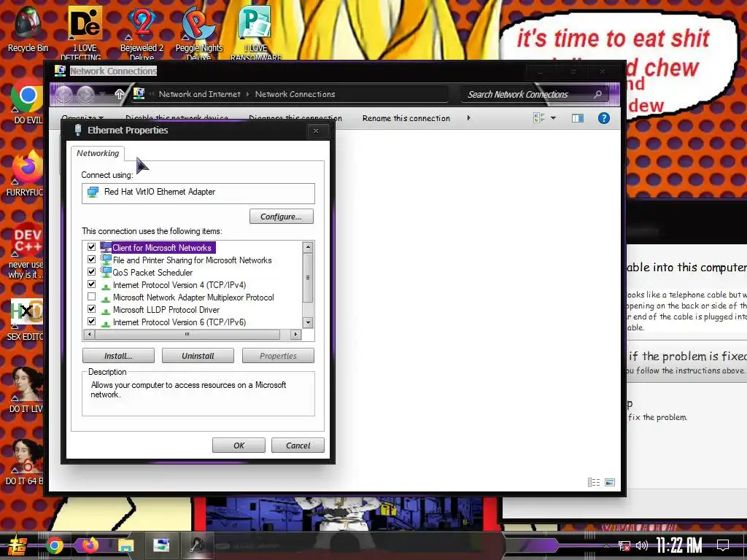Select the HxD SEX EDITOR desktop icon
Viewport: 747px width, 560px height.
tap(26, 319)
